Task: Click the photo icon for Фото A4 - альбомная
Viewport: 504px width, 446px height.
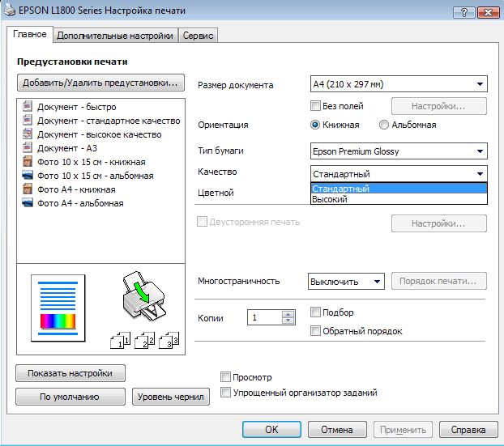Action: pyautogui.click(x=28, y=203)
